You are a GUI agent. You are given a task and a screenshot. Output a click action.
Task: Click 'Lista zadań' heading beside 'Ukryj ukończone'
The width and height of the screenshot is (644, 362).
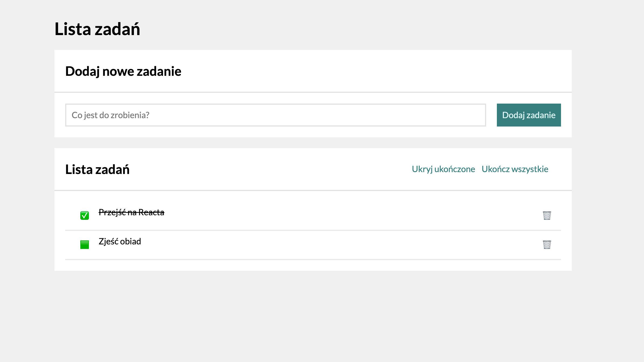point(97,170)
